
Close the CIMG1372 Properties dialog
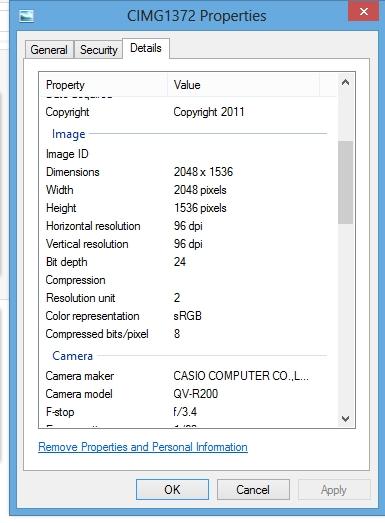click(x=364, y=11)
